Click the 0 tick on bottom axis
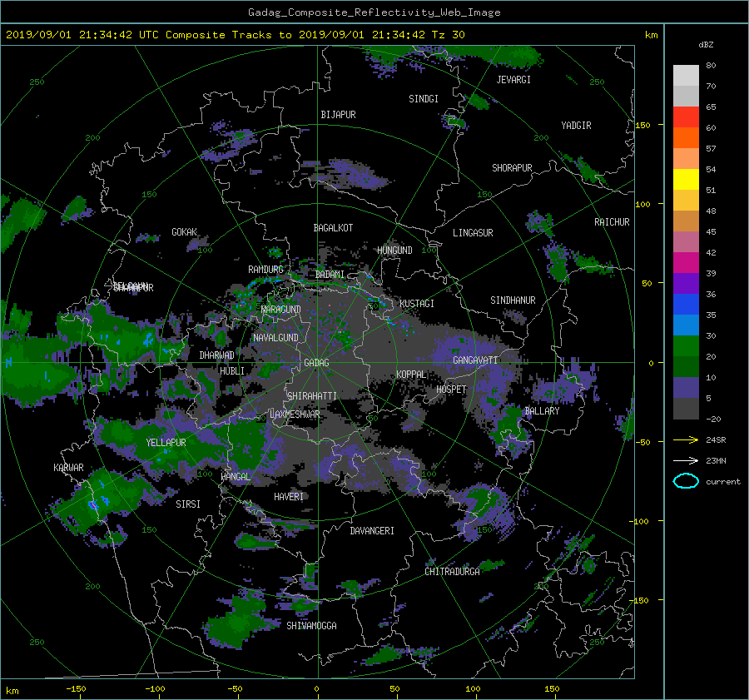The width and height of the screenshot is (749, 700). [x=316, y=689]
